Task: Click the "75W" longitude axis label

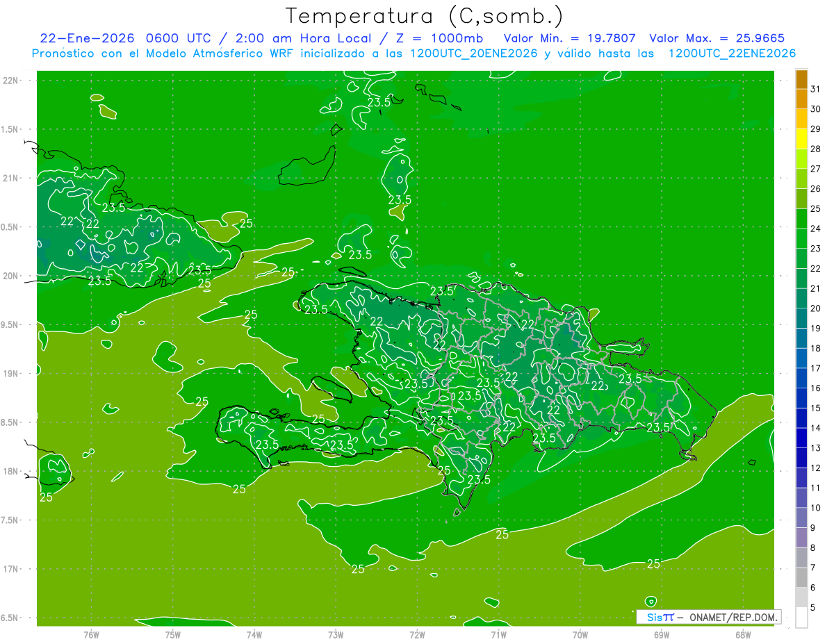Action: 173,635
